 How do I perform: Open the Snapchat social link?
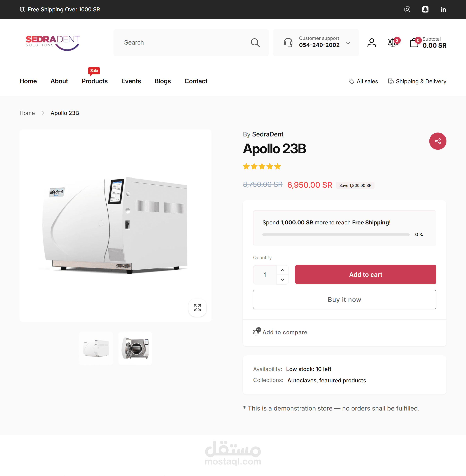pos(425,9)
